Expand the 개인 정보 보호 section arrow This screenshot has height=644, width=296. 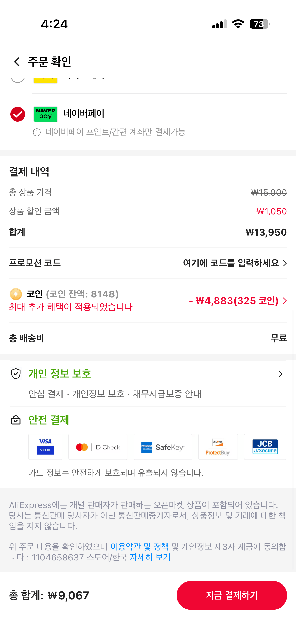tap(281, 374)
